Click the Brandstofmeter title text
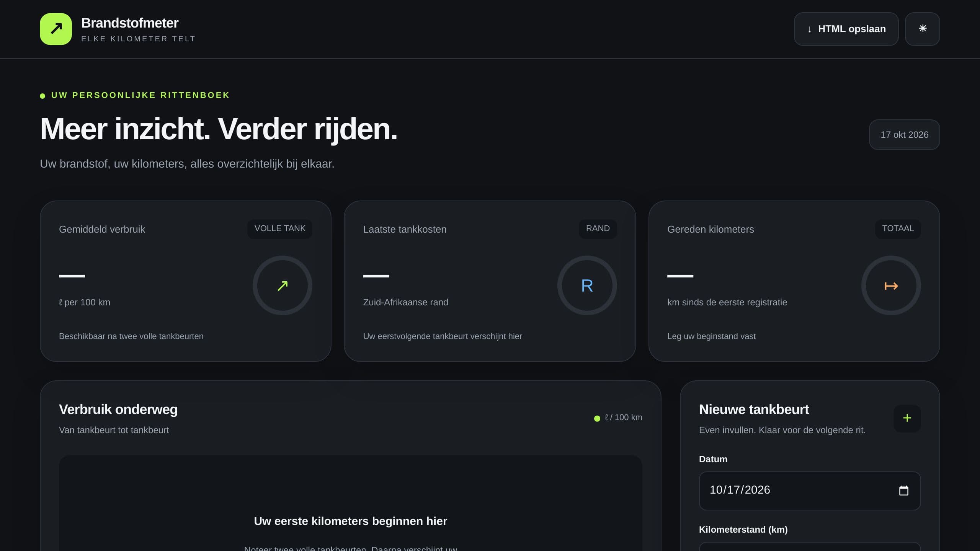This screenshot has width=980, height=551. [x=130, y=23]
